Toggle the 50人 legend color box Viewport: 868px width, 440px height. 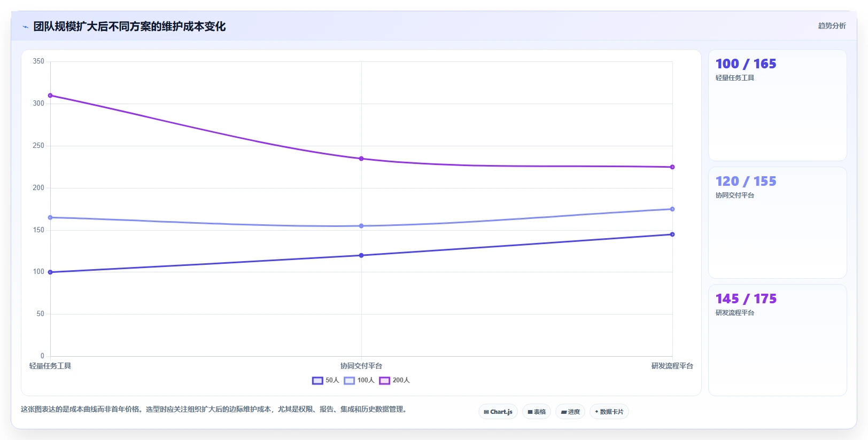pyautogui.click(x=317, y=381)
